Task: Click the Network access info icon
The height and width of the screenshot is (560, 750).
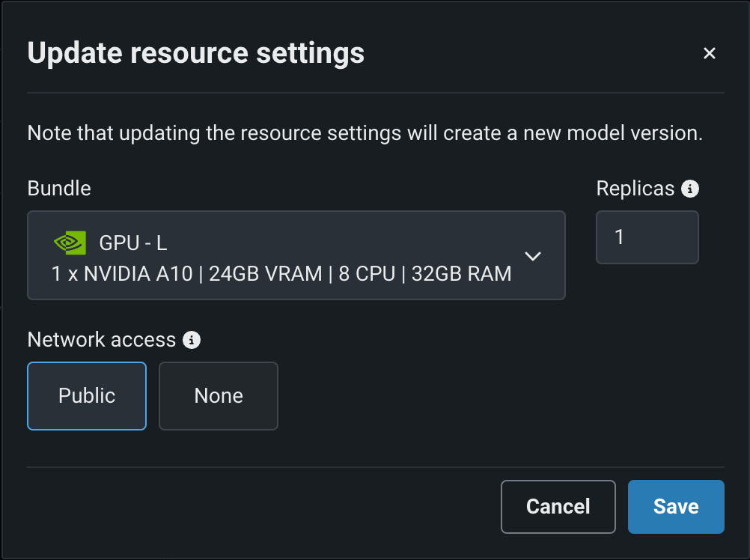Action: (x=192, y=340)
